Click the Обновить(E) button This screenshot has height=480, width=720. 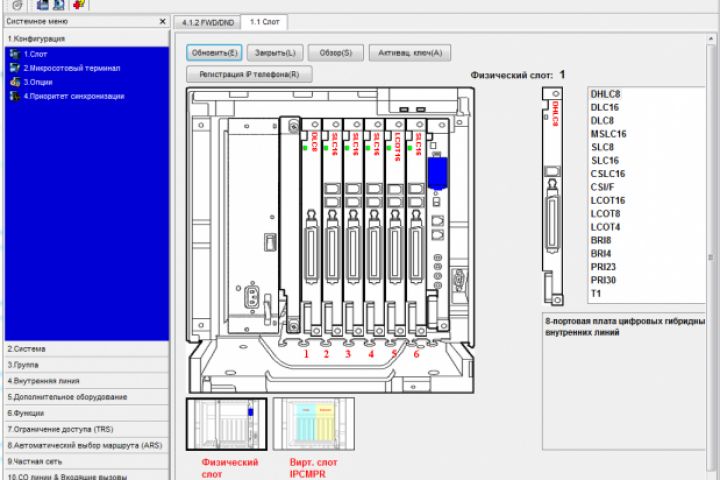point(214,53)
